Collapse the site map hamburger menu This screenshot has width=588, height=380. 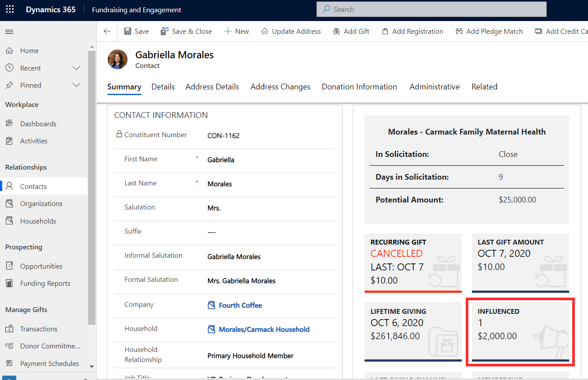[9, 32]
